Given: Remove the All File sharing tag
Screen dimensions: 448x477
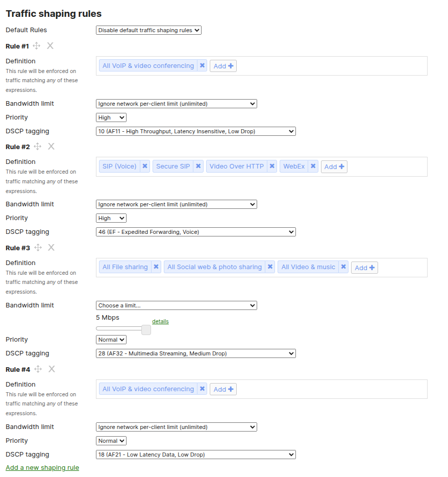Looking at the screenshot, I should click(x=156, y=267).
